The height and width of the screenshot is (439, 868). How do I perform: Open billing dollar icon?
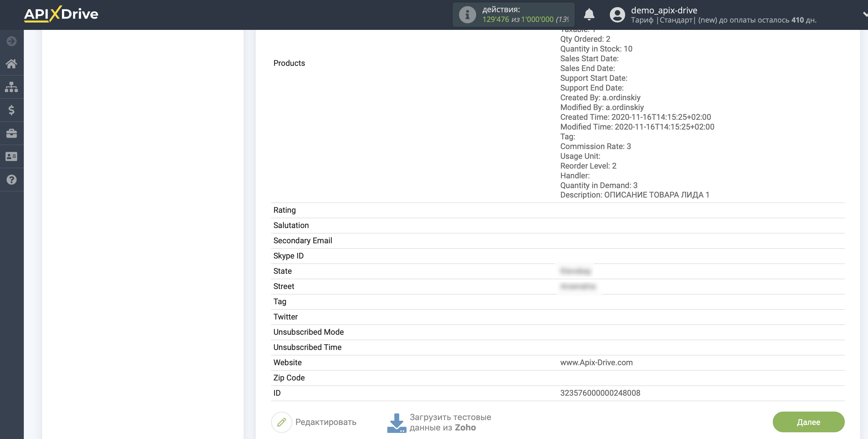tap(12, 110)
